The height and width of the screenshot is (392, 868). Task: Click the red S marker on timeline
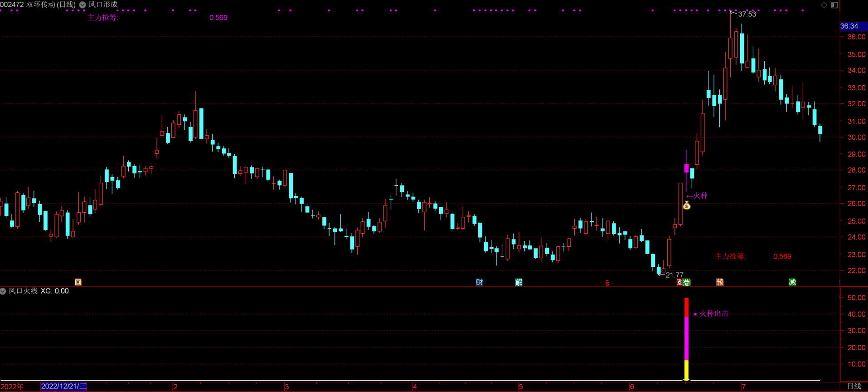(x=607, y=283)
